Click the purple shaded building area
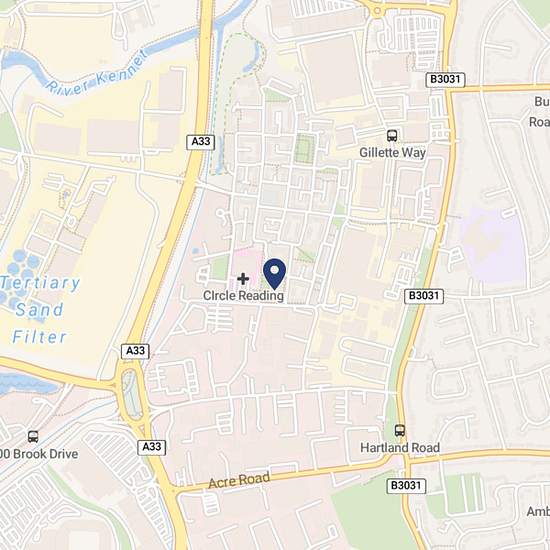 click(494, 246)
